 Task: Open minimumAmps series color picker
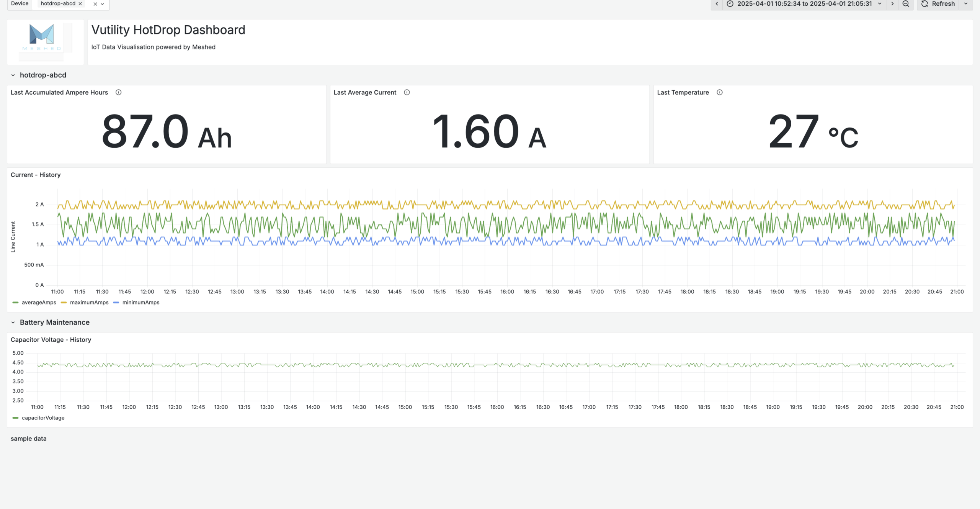point(116,303)
